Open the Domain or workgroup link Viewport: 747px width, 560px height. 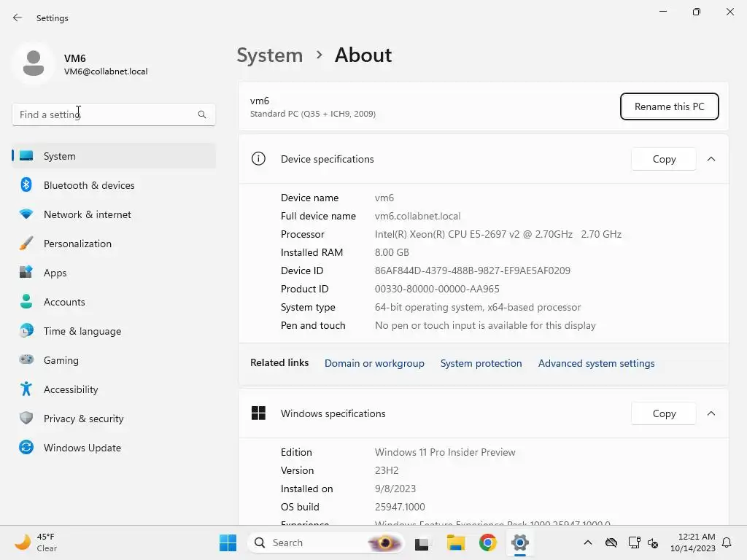[x=374, y=363]
